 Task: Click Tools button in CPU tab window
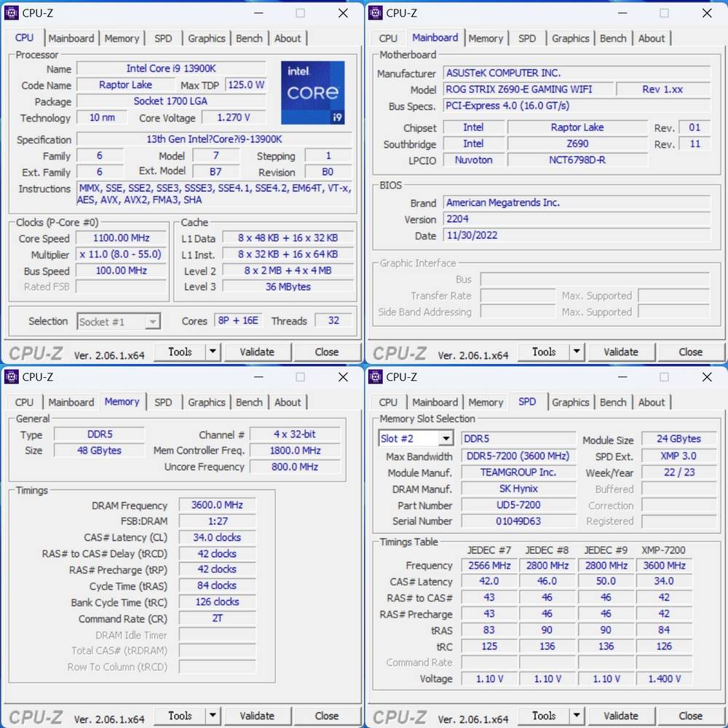point(180,352)
